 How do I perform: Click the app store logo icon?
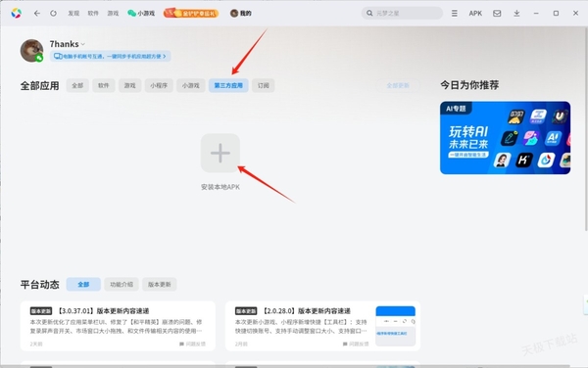pyautogui.click(x=16, y=13)
